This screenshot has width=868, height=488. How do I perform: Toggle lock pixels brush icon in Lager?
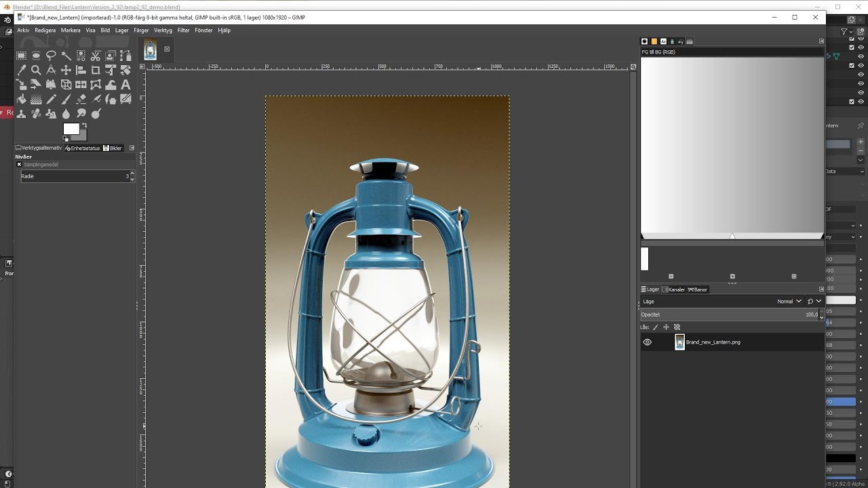[x=655, y=327]
